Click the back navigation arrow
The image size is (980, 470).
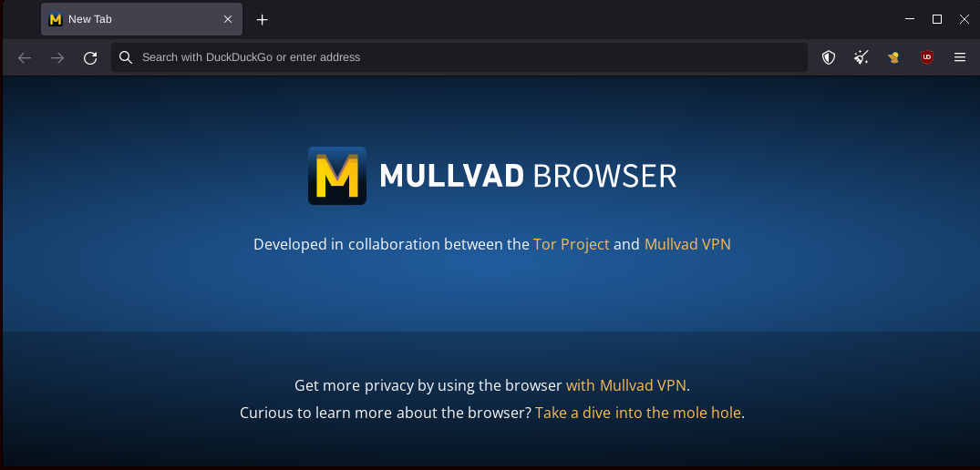[x=25, y=58]
